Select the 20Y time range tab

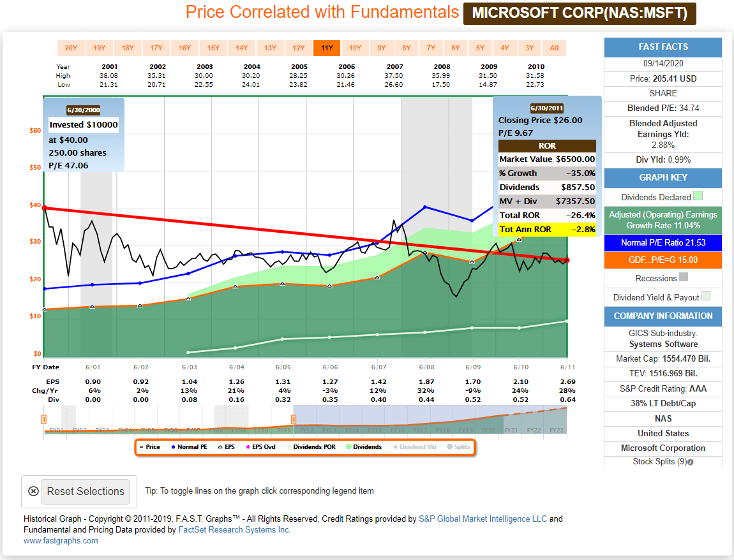71,48
